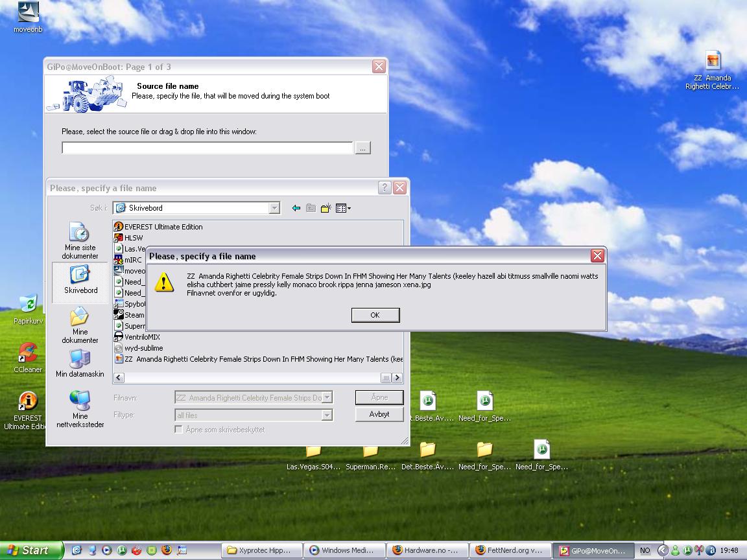
Task: Select wyd-sublime in the file list
Action: pyautogui.click(x=139, y=348)
